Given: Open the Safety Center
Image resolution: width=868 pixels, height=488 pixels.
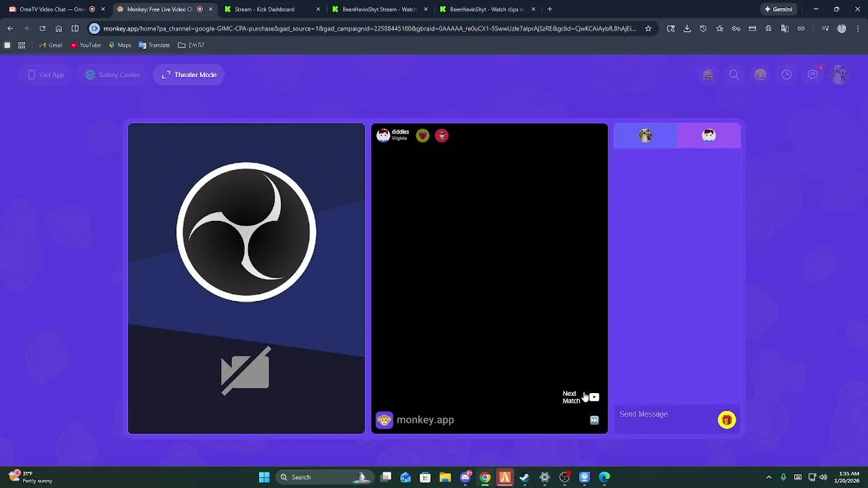Looking at the screenshot, I should click(113, 75).
